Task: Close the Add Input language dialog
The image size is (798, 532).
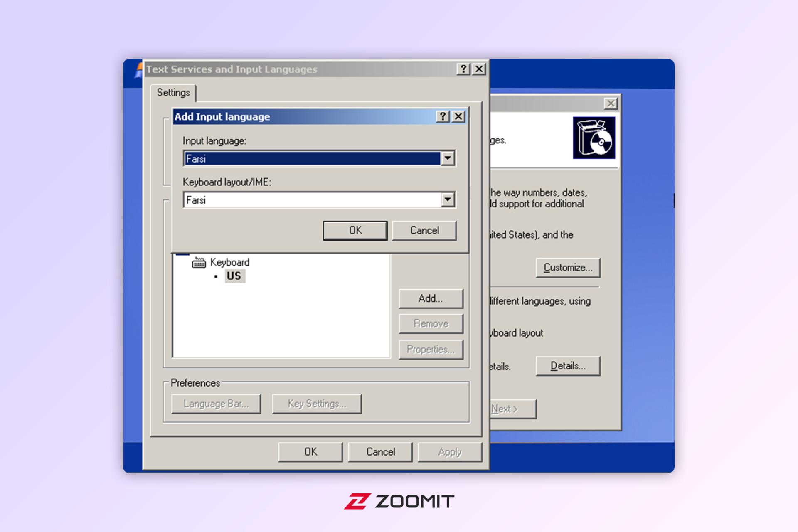Action: 458,116
